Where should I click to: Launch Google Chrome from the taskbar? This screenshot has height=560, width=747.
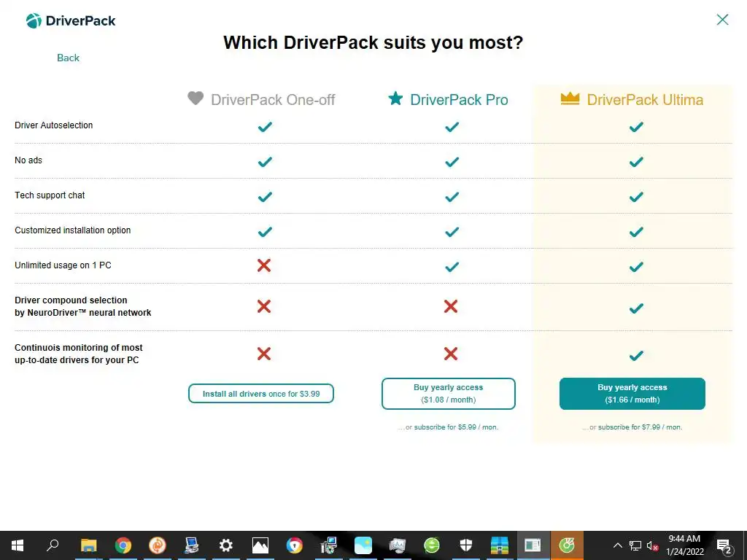point(123,545)
